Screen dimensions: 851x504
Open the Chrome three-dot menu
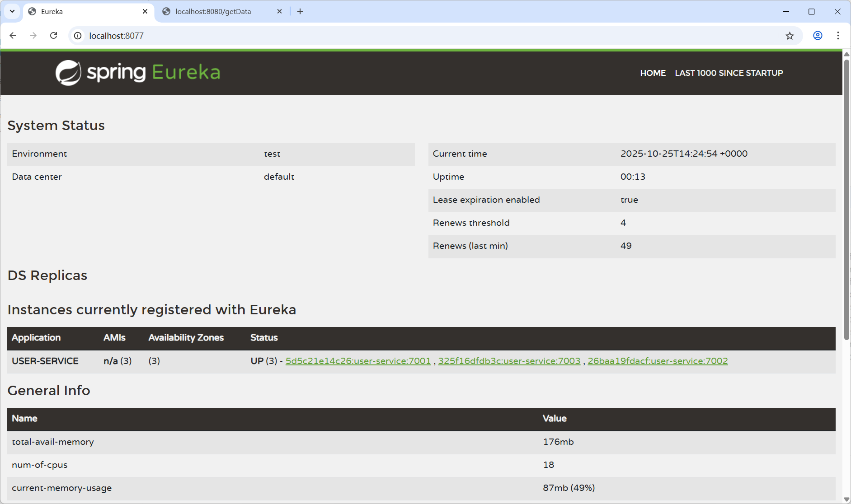838,36
